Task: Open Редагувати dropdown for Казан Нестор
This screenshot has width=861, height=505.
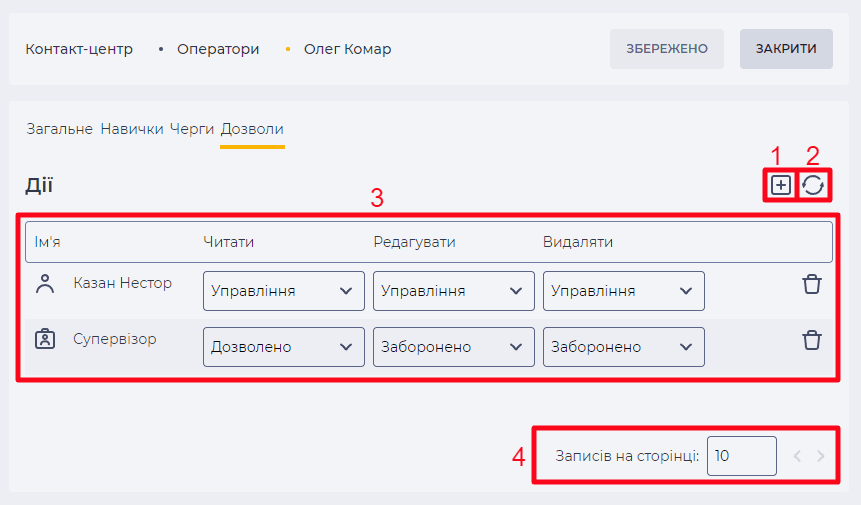Action: tap(454, 291)
